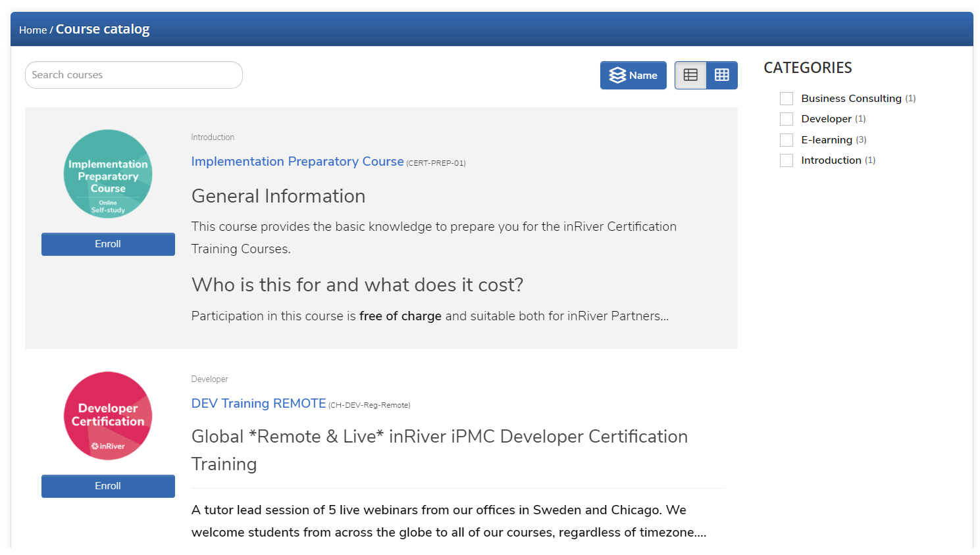The image size is (980, 555).
Task: Click the 'Who is this for' heading
Action: 357,285
